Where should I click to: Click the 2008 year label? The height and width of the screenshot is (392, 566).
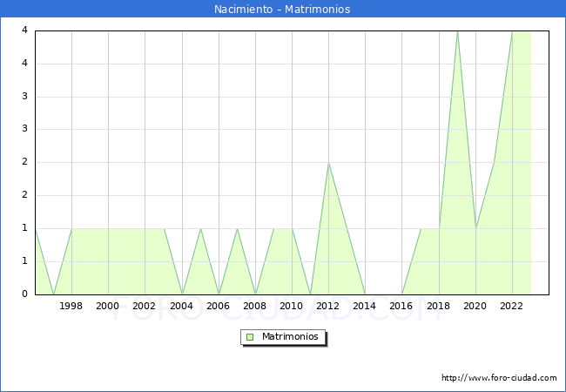click(254, 306)
